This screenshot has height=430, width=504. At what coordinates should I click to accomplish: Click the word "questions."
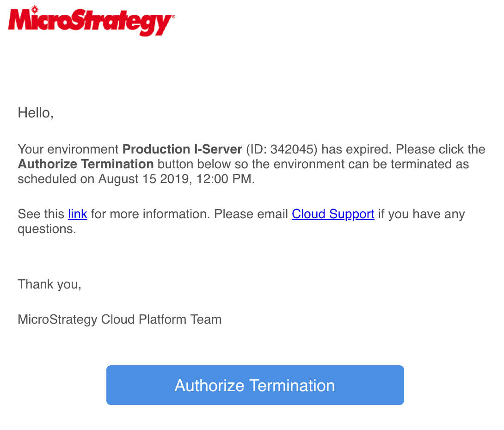click(47, 229)
